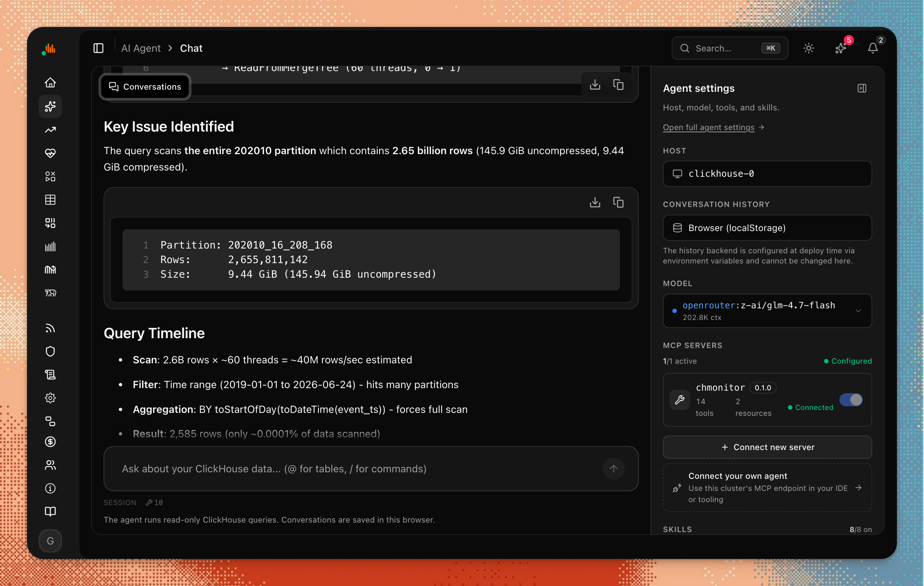Click the chmonitor 0.1.0 version badge

click(763, 388)
